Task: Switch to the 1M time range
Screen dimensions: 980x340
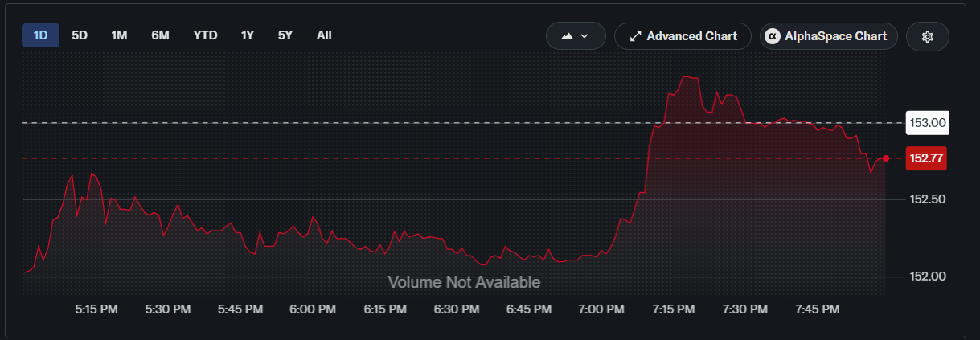Action: pos(119,35)
